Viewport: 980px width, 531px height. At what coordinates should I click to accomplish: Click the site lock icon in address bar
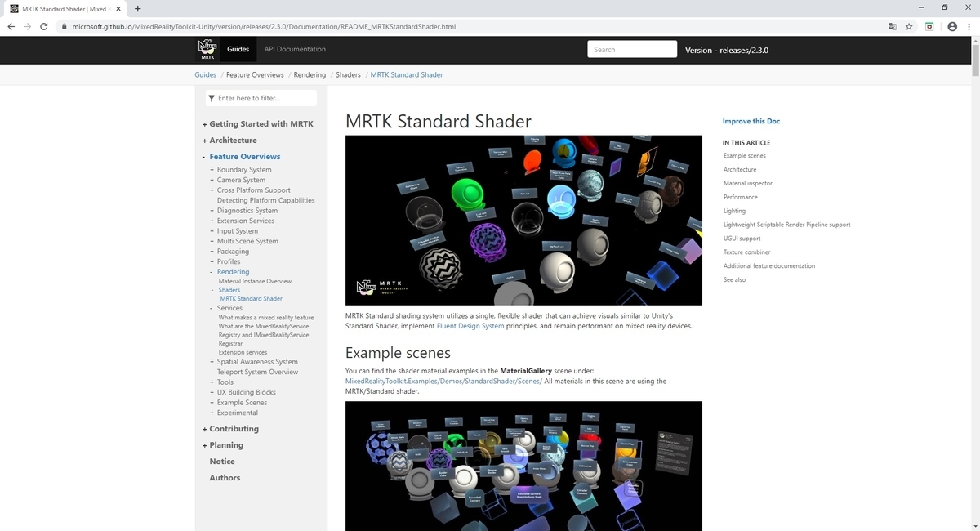(x=64, y=26)
